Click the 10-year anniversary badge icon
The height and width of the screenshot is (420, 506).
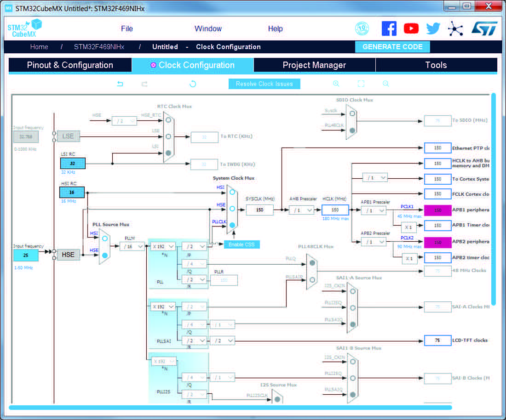click(x=362, y=28)
